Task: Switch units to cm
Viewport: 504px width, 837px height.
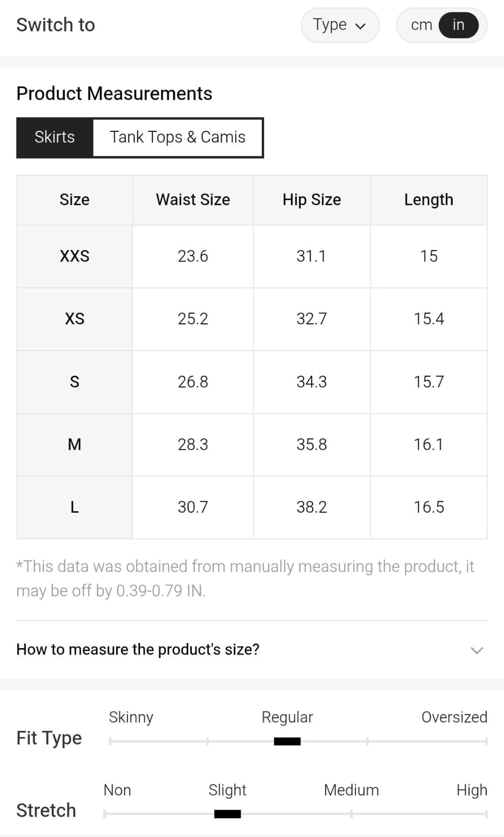Action: [421, 25]
